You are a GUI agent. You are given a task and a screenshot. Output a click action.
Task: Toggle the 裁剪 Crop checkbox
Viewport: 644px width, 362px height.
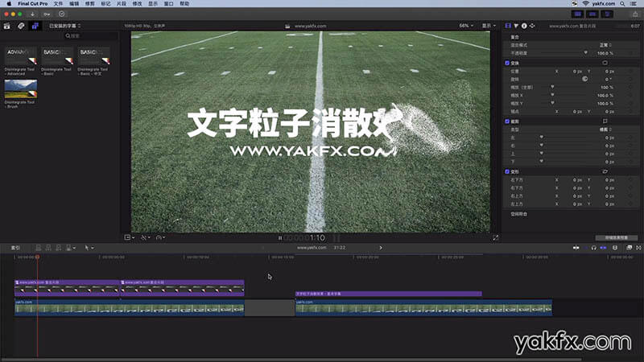[507, 121]
